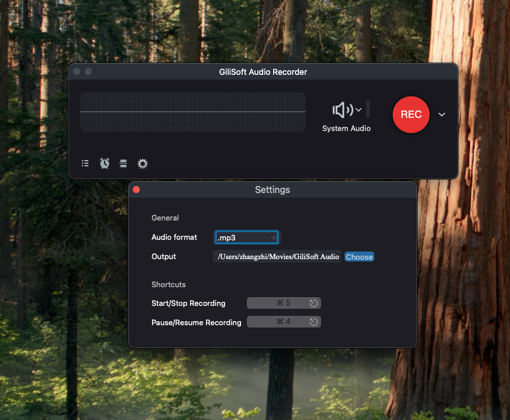Reset the Start/Stop Recording shortcut
The width and height of the screenshot is (510, 420).
click(313, 303)
